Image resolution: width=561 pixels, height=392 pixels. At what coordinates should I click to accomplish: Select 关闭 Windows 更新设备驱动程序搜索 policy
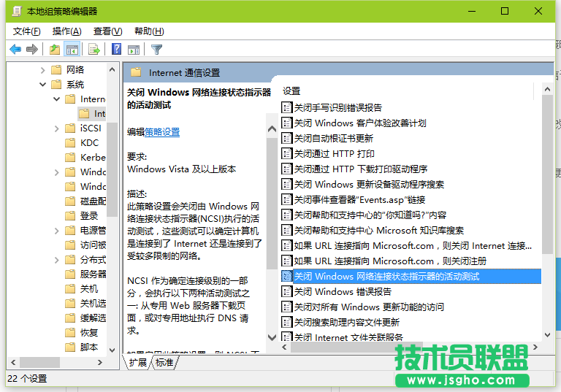(369, 184)
